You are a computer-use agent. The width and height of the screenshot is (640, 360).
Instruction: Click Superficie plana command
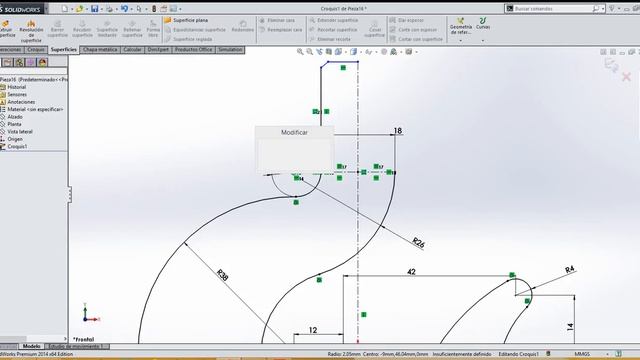[x=186, y=20]
